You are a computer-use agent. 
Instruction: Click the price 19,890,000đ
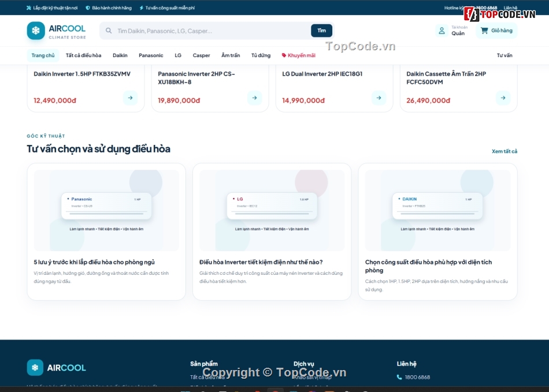pos(179,100)
